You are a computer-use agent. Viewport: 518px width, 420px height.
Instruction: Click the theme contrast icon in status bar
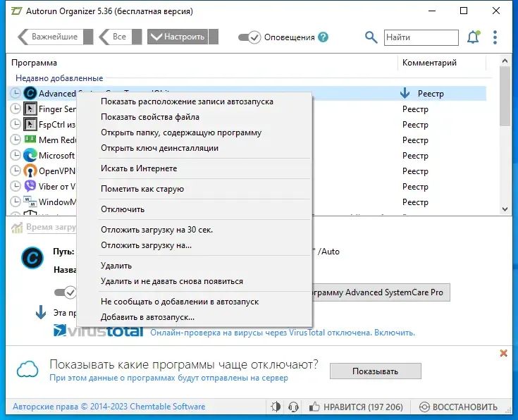click(x=276, y=407)
